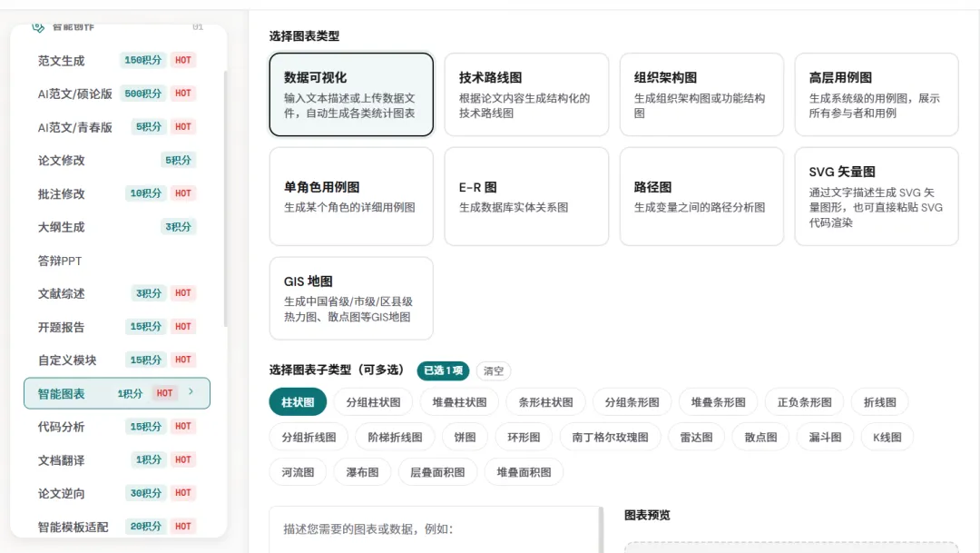Click the 150积分 badge on 范文生成
The image size is (980, 553).
point(143,60)
